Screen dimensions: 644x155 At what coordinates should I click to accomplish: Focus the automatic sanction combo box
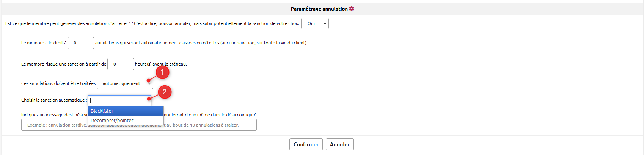pos(119,100)
